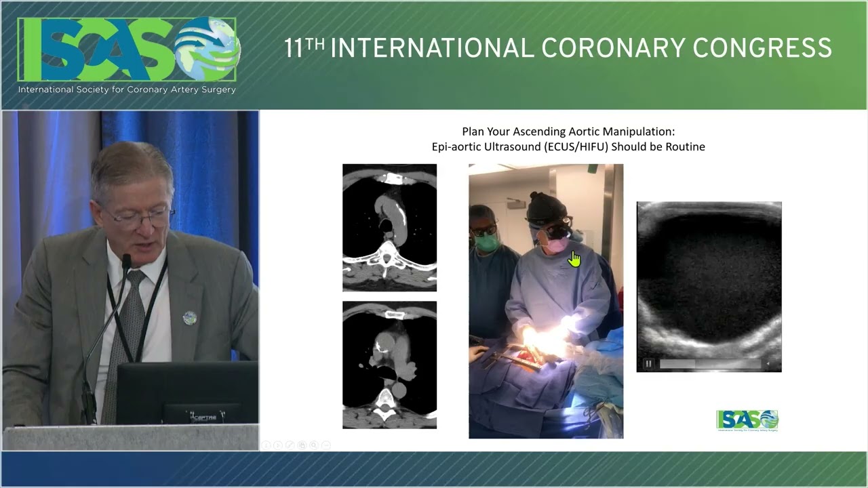
Task: Click 'International Society for Coronary Artery Surgery' text
Action: (x=127, y=89)
